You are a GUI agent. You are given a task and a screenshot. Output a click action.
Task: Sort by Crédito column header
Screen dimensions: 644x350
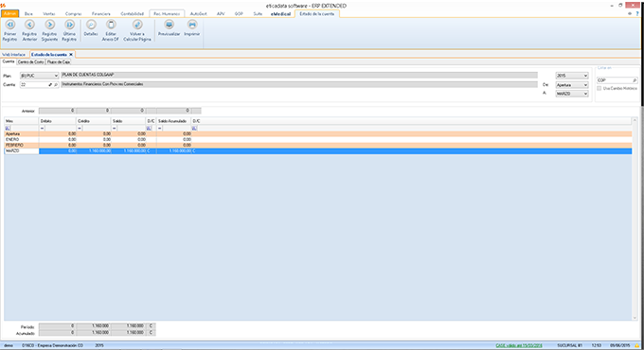(x=94, y=121)
